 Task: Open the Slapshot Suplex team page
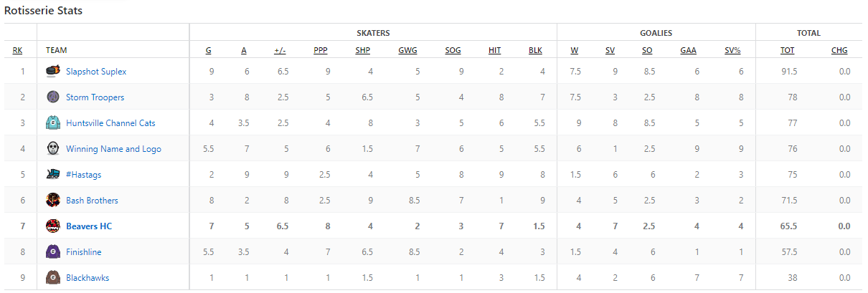[x=96, y=72]
